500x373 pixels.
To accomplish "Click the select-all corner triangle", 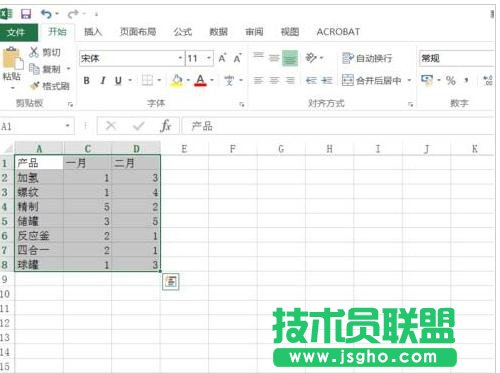I will [x=8, y=148].
